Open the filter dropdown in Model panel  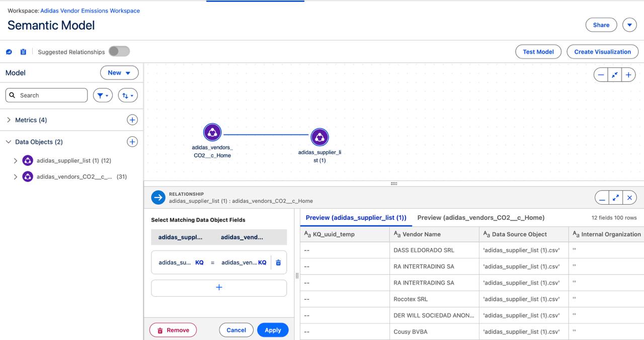(x=103, y=95)
